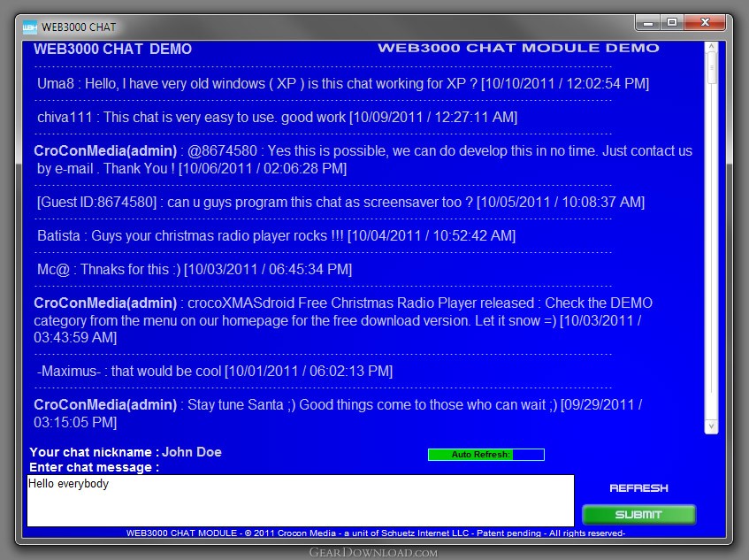
Task: Click into the chat message text box
Action: coord(301,500)
